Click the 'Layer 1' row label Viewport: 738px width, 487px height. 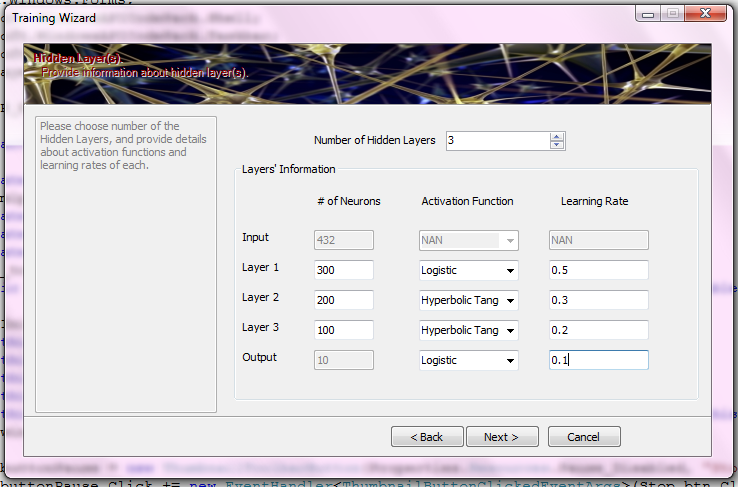[260, 267]
